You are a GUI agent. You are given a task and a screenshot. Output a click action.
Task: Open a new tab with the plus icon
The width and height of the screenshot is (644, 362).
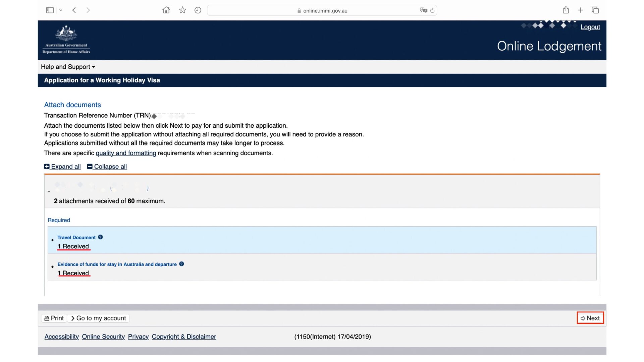coord(580,10)
